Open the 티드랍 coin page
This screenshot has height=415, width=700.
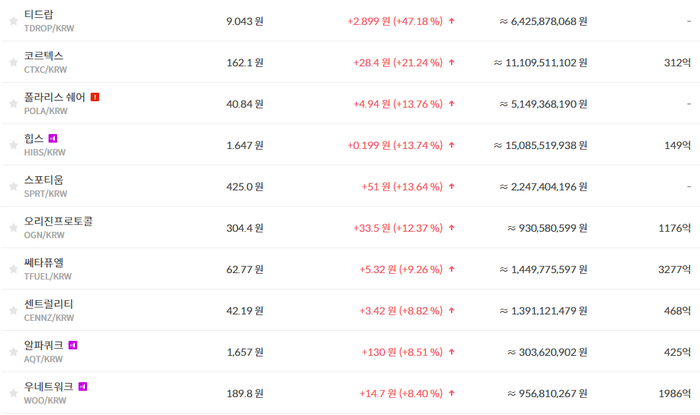[x=38, y=14]
